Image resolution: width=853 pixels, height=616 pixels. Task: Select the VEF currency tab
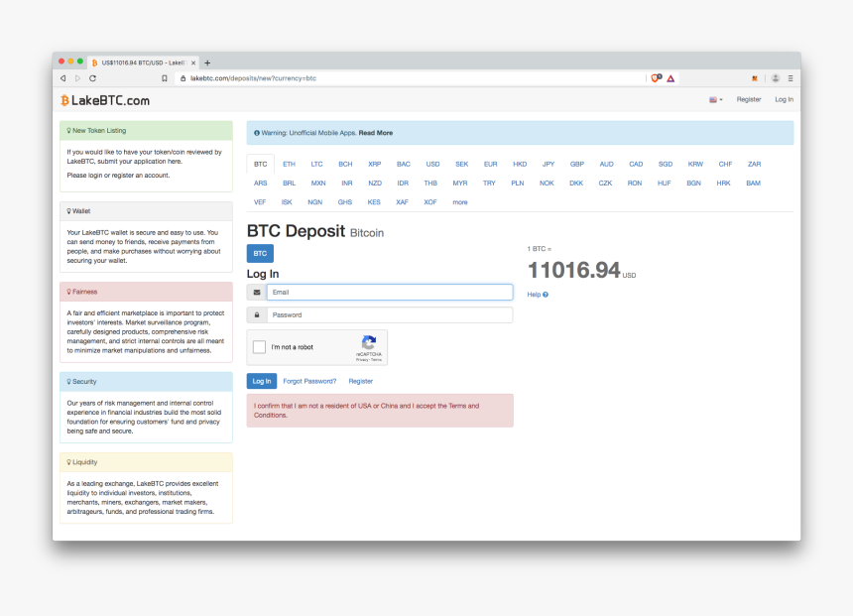pyautogui.click(x=260, y=202)
